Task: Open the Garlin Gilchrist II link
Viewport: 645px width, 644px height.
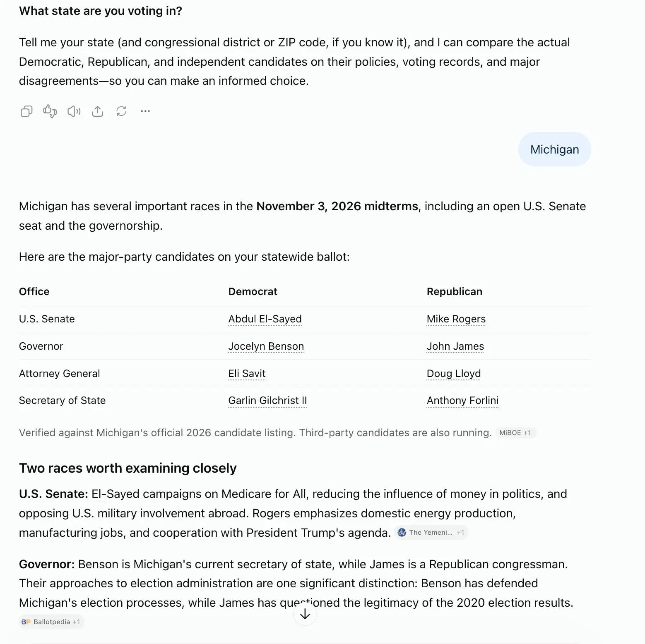Action: (x=267, y=401)
